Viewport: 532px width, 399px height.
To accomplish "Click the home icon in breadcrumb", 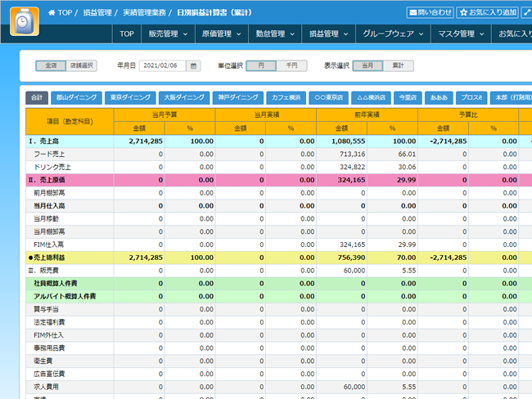I will coord(52,13).
